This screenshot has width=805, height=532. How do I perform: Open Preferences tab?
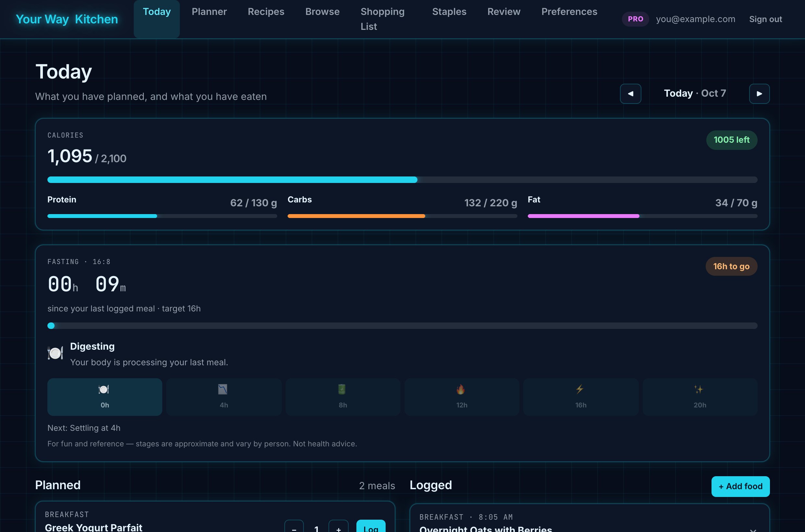[569, 12]
